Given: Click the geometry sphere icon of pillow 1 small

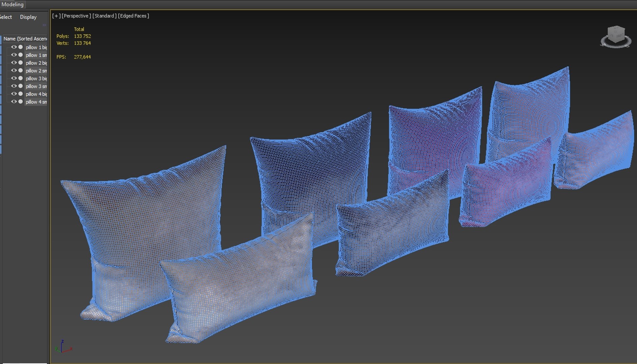Looking at the screenshot, I should point(21,55).
